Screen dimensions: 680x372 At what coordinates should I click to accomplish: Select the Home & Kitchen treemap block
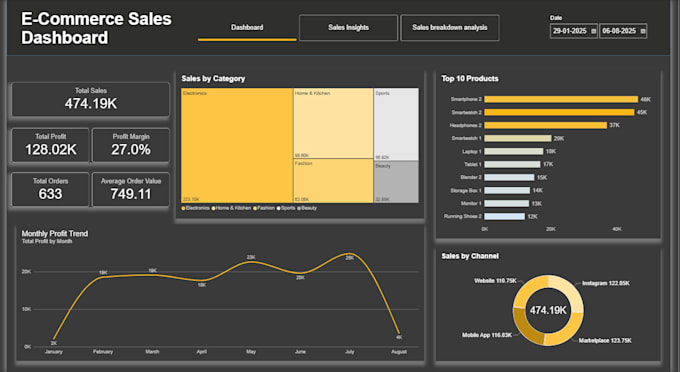333,124
